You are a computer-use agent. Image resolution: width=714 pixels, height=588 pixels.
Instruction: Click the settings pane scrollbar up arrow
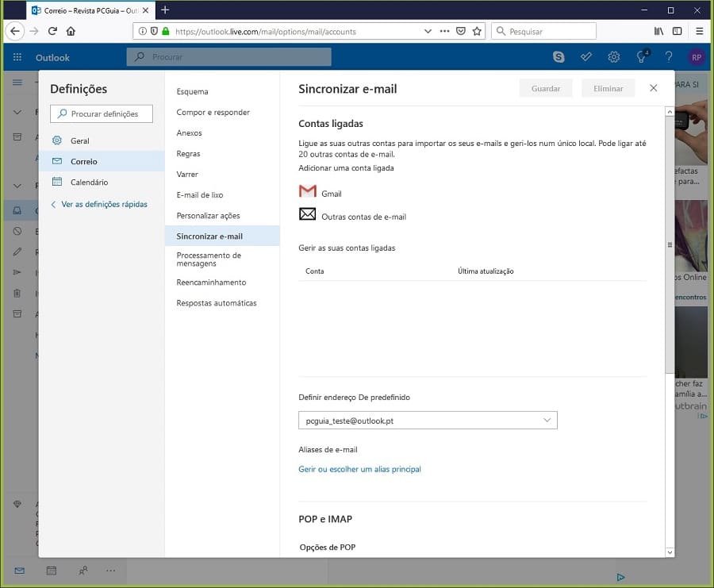[x=669, y=112]
